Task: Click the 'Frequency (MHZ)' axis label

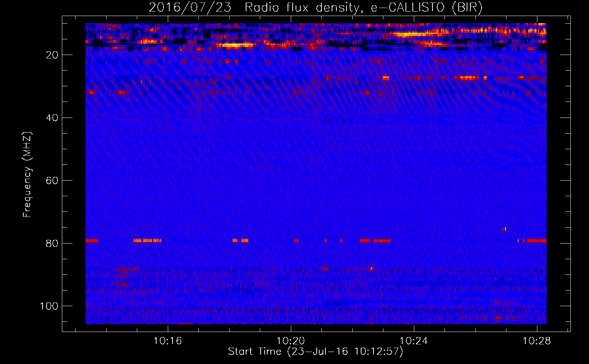Action: coord(27,175)
